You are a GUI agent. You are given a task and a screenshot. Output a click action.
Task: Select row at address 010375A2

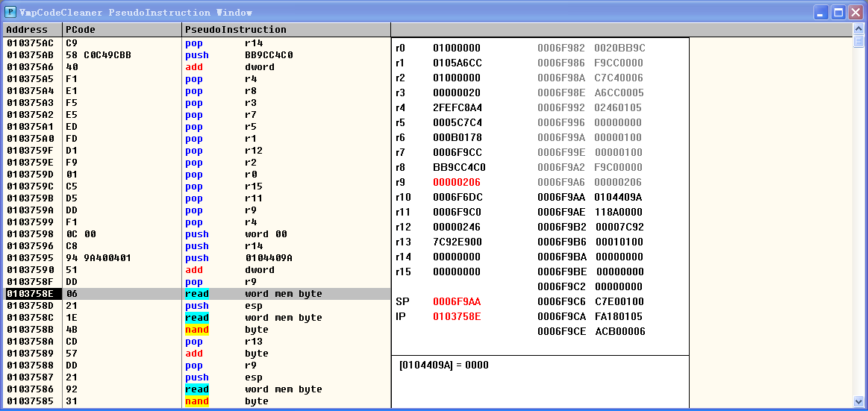coord(197,115)
